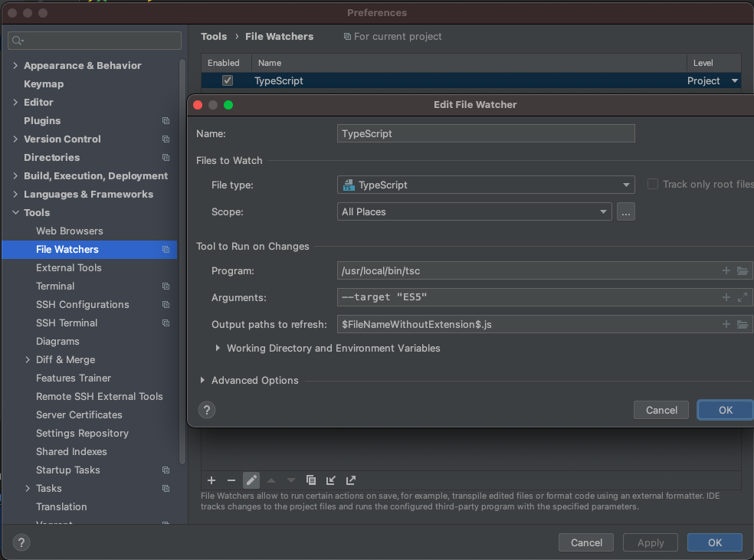
Task: Expand the Arguments field editor
Action: click(x=743, y=297)
